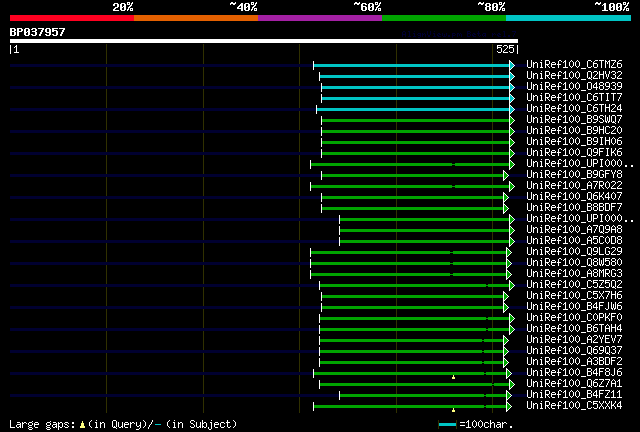640x432 pixels.
Task: Select the UniRef100_Q9LG29 label
Action: tap(574, 252)
